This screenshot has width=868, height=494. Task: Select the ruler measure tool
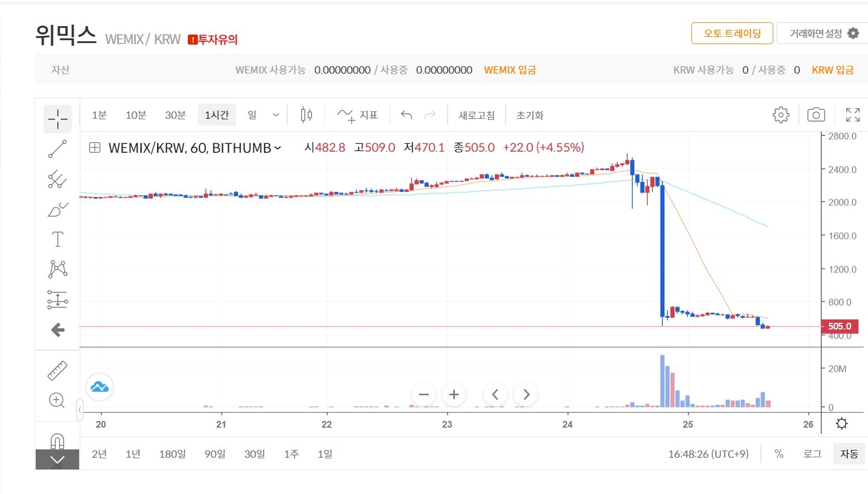[x=57, y=370]
